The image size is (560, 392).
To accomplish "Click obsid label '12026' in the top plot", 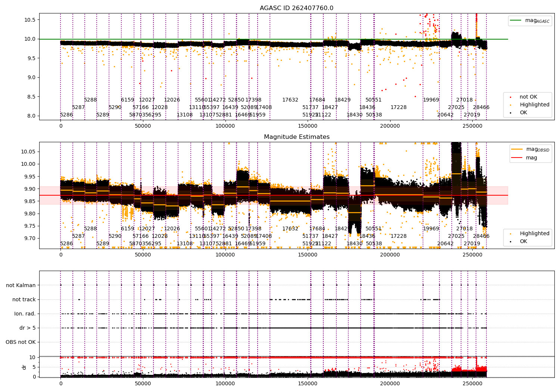I will [x=172, y=100].
